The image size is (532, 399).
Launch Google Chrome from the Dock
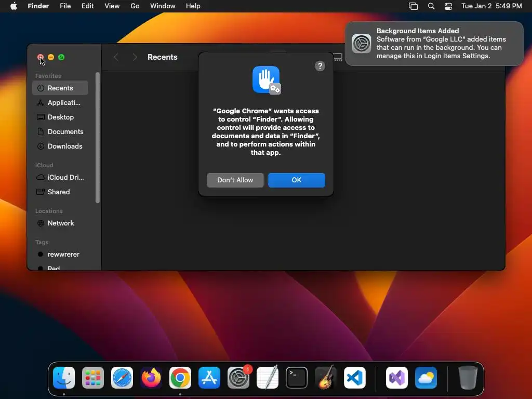pyautogui.click(x=180, y=378)
